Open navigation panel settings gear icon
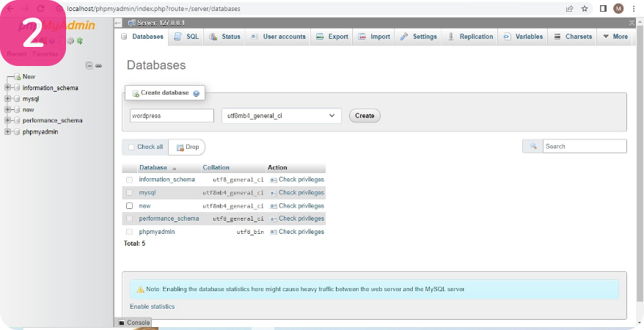The image size is (644, 330). tap(70, 40)
